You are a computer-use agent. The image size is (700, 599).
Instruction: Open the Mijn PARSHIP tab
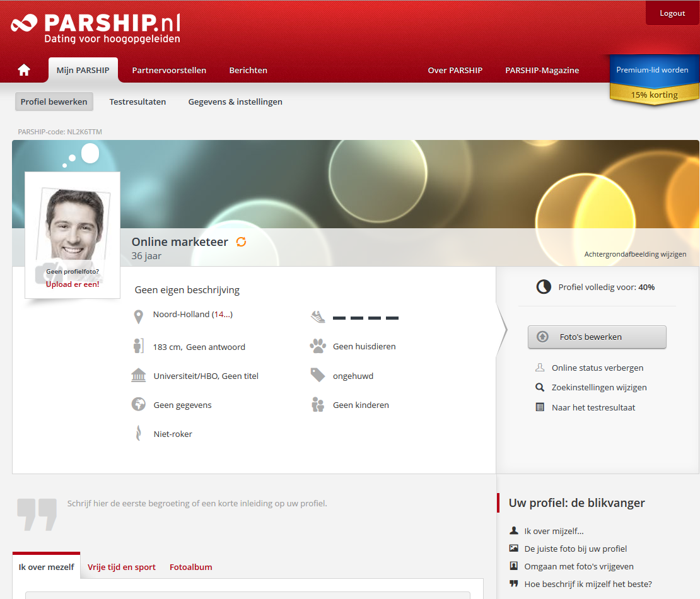[x=83, y=70]
